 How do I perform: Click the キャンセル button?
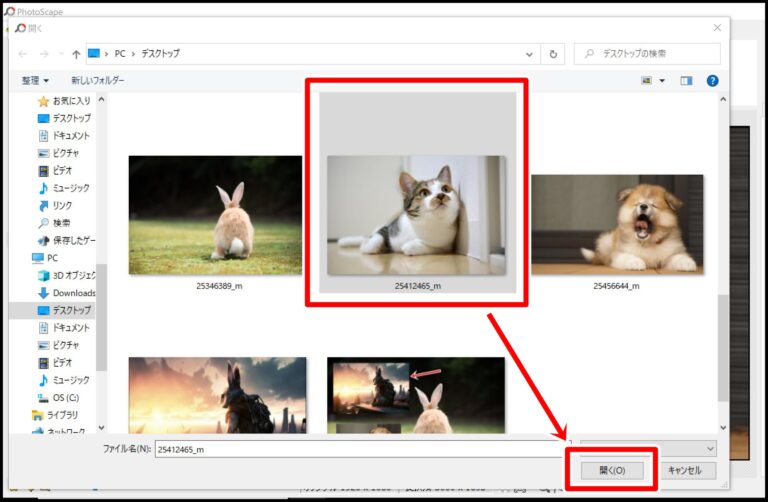tap(685, 470)
